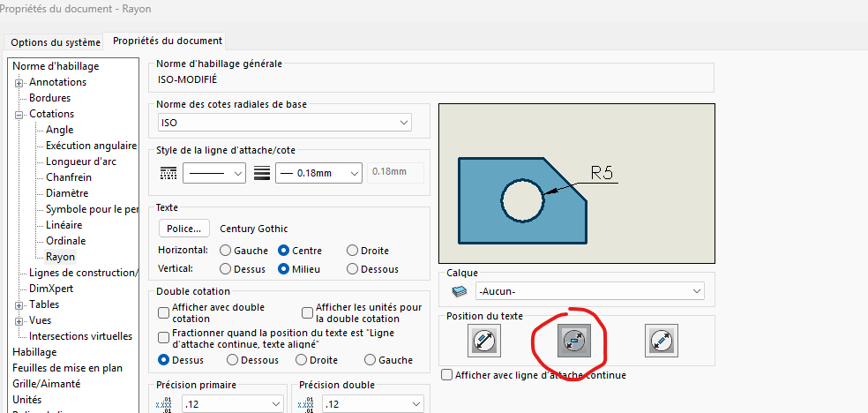
Task: Select Unités in tree
Action: point(27,400)
